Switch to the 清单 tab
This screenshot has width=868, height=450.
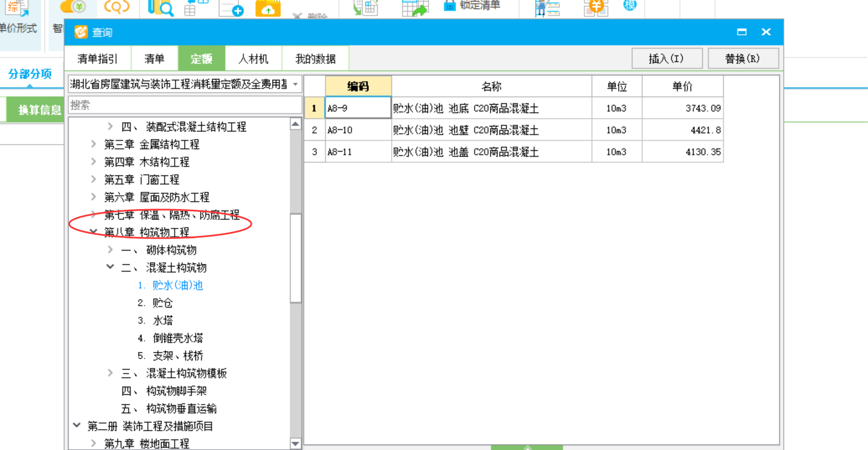pyautogui.click(x=154, y=58)
